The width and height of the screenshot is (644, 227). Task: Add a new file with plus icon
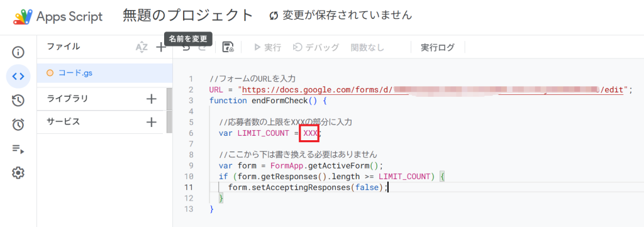(x=161, y=48)
